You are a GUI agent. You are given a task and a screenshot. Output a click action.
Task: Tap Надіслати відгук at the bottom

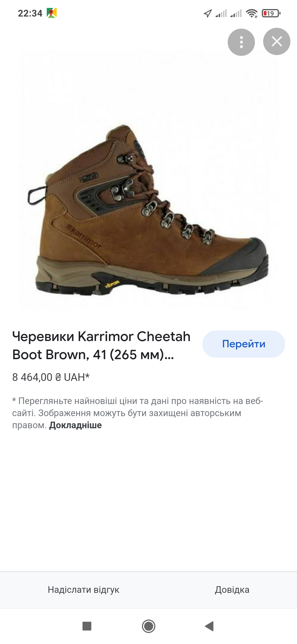click(x=84, y=590)
